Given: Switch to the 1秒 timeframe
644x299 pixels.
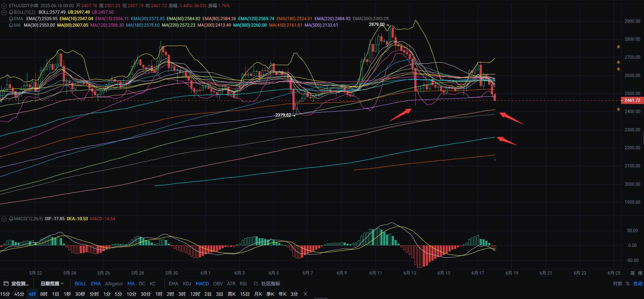Looking at the screenshot, I should 67,294.
